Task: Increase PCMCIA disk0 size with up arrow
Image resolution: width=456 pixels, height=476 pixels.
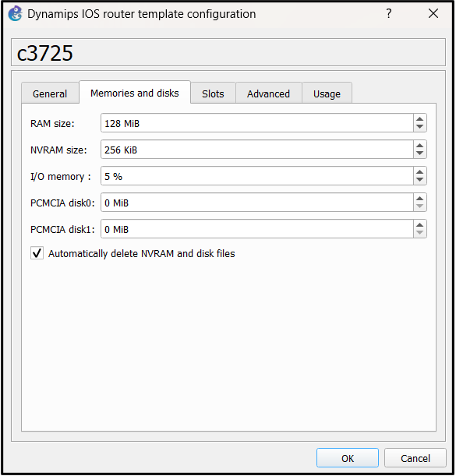Action: point(420,198)
